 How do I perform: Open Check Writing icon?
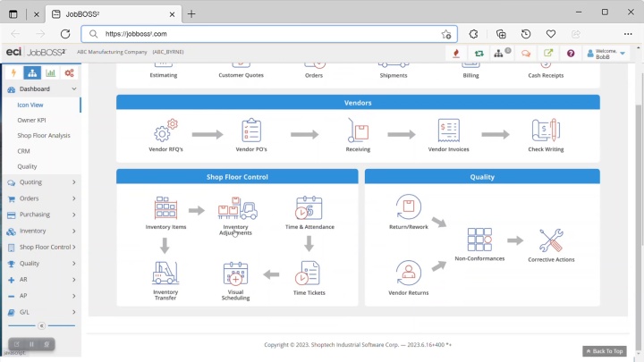point(546,130)
